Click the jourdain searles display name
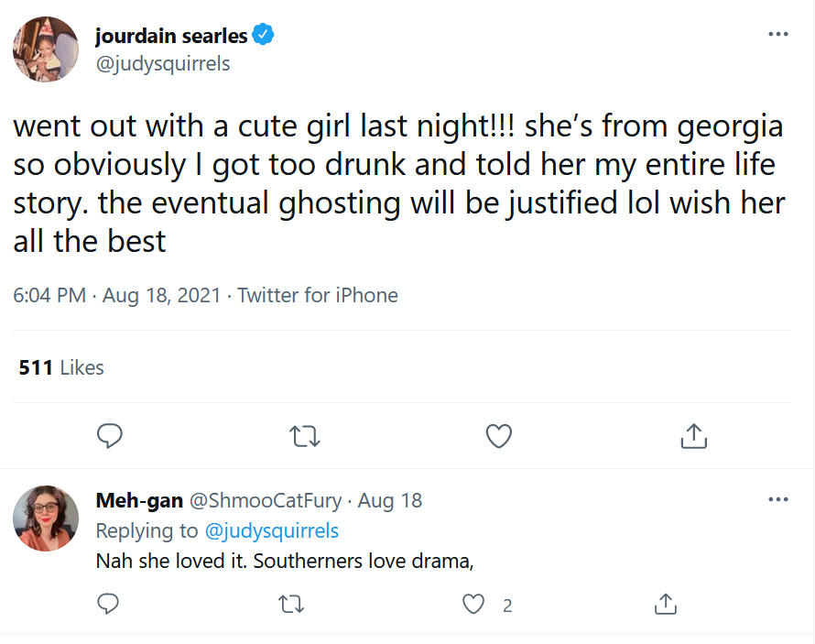Image resolution: width=815 pixels, height=644 pixels. [171, 36]
